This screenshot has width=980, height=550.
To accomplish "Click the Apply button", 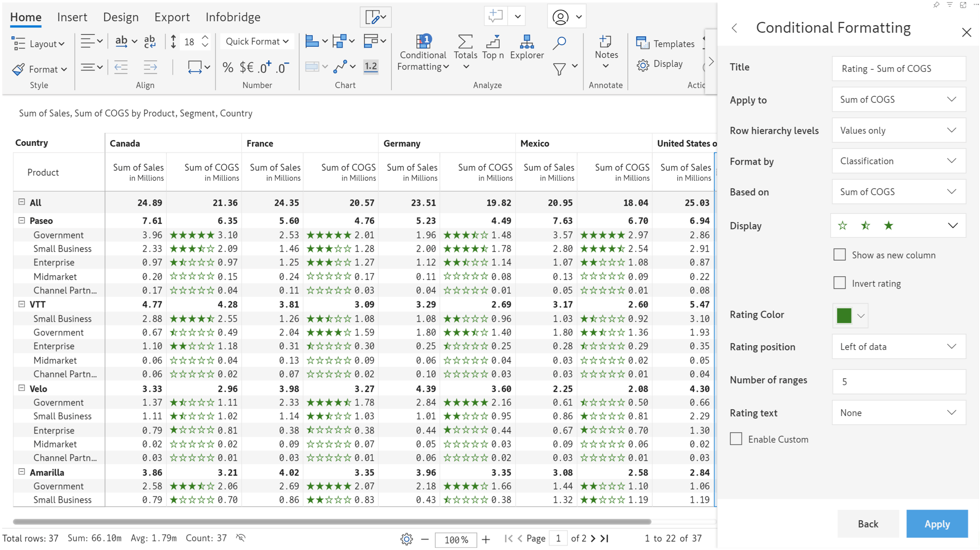I will 937,524.
